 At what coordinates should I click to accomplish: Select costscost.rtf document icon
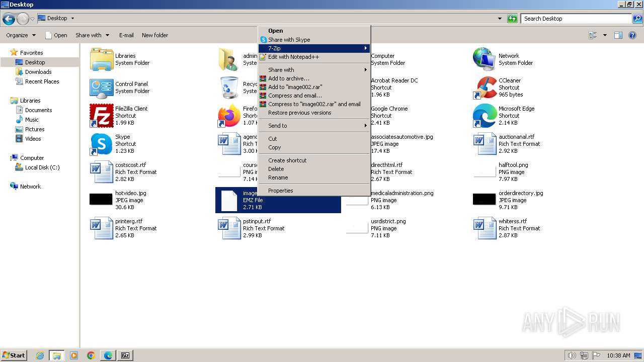tap(102, 172)
